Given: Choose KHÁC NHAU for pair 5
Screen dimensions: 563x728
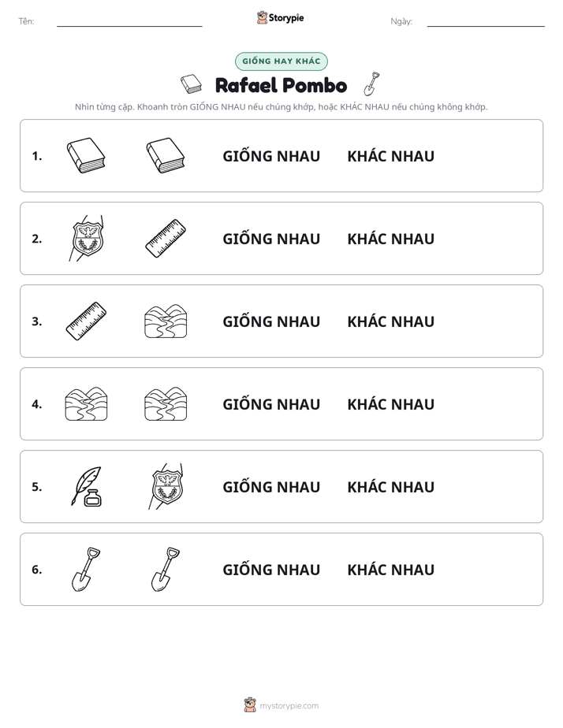Looking at the screenshot, I should [x=390, y=487].
